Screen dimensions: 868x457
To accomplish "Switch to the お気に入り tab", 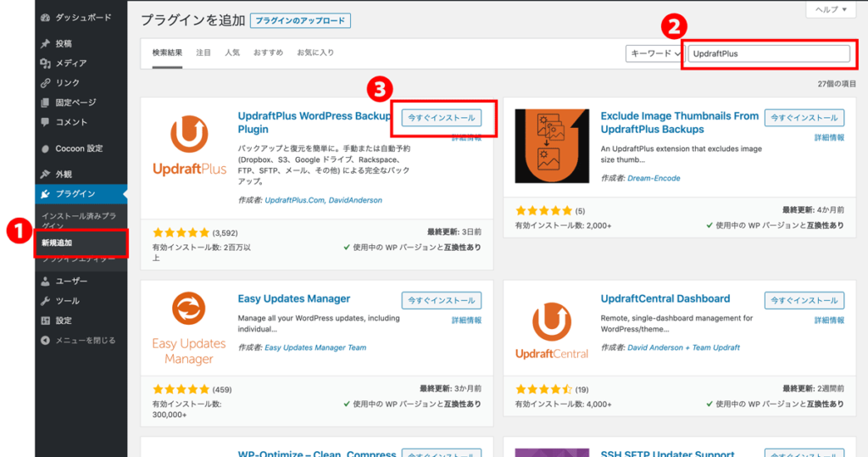I will pos(315,53).
